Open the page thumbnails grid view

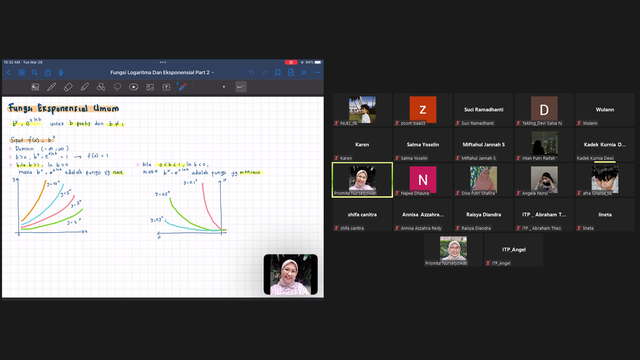[22, 73]
